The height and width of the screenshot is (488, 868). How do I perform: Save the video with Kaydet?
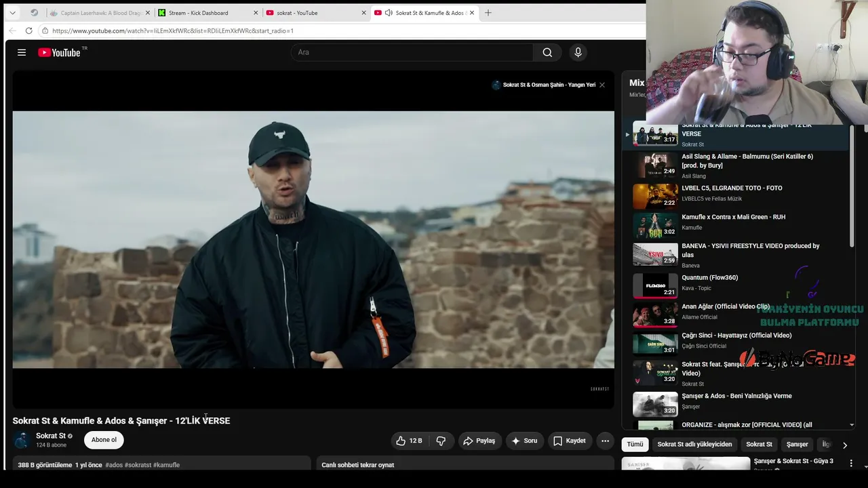click(569, 441)
